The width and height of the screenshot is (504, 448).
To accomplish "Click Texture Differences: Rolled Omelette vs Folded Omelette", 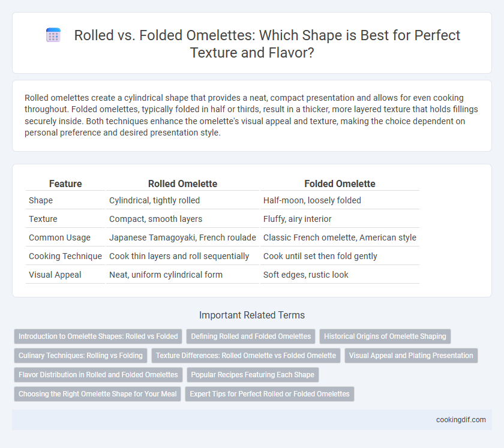I will (246, 356).
